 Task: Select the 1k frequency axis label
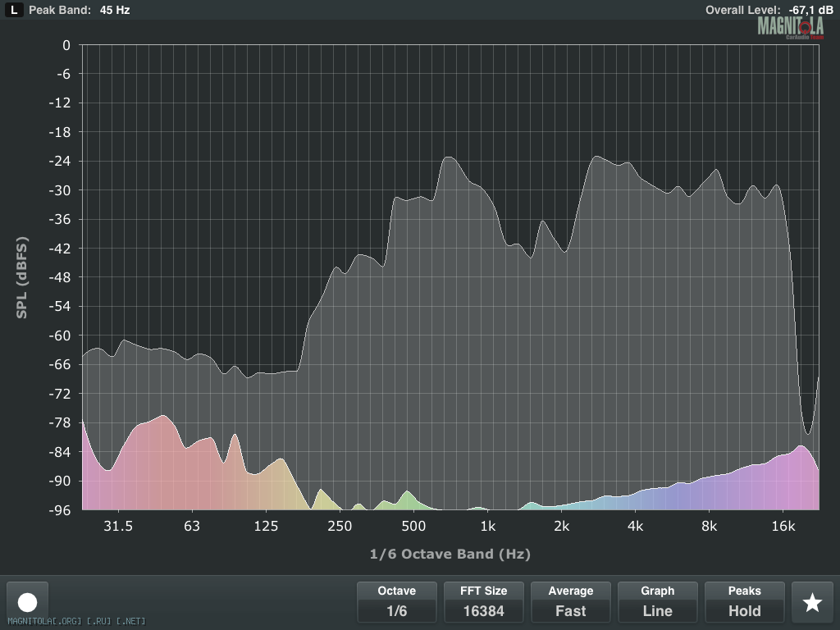(x=487, y=526)
